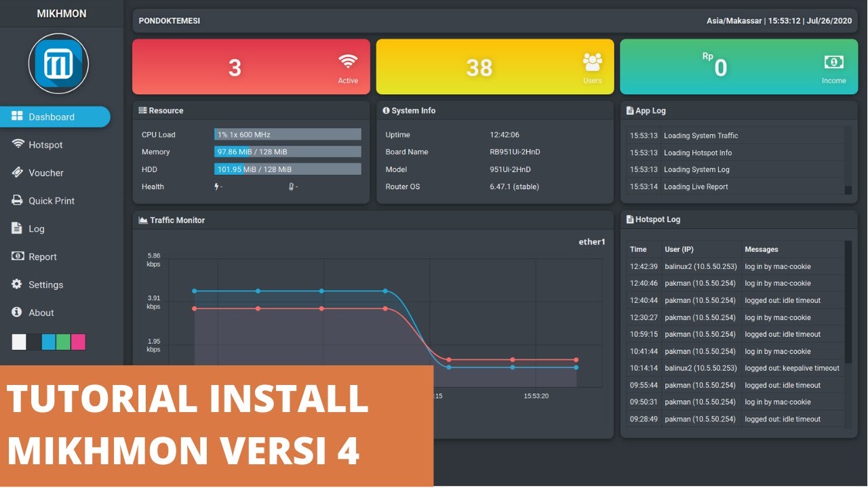Click the Hotspot Log document icon
Image resolution: width=868 pixels, height=488 pixels.
[630, 220]
